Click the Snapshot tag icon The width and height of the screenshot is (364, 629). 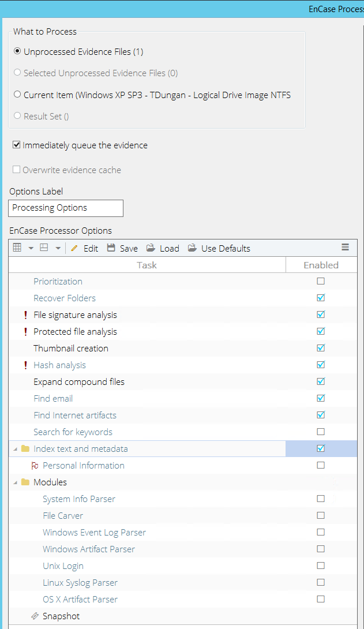pos(35,616)
